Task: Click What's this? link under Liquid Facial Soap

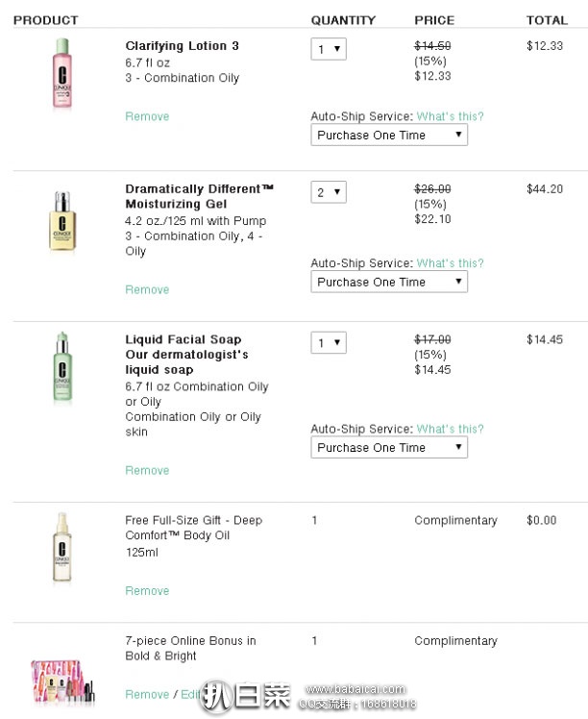Action: click(x=450, y=429)
